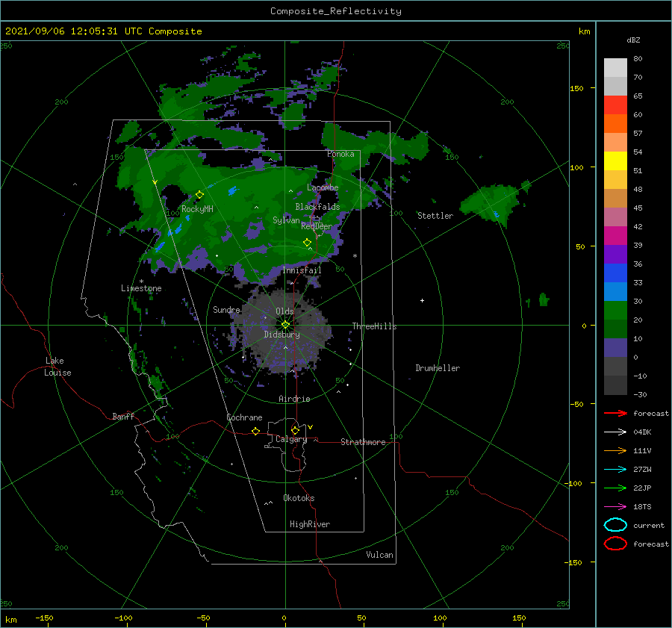Click the asterisk marker above Limestone
The image size is (672, 628).
click(x=141, y=282)
